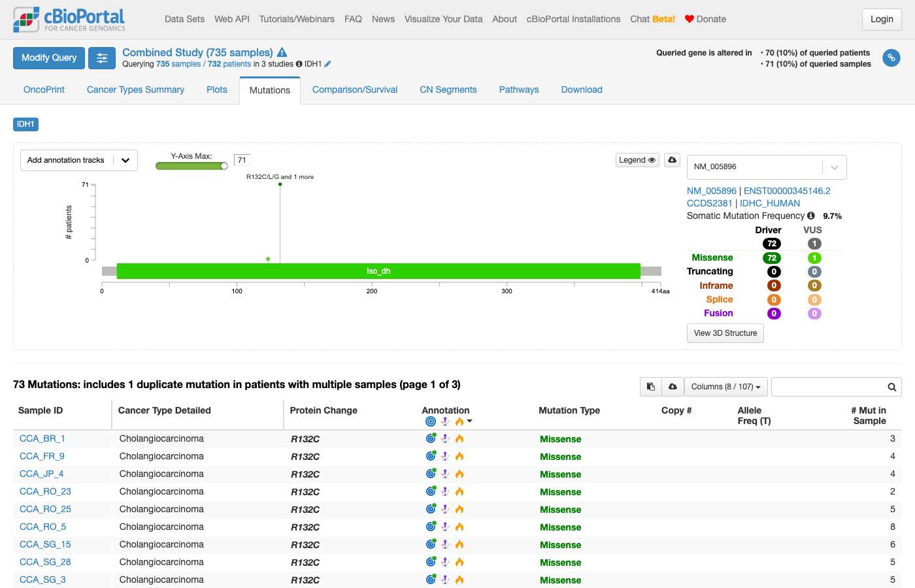The height and width of the screenshot is (588, 915).
Task: Toggle the Truncating Driver badge
Action: (x=774, y=272)
